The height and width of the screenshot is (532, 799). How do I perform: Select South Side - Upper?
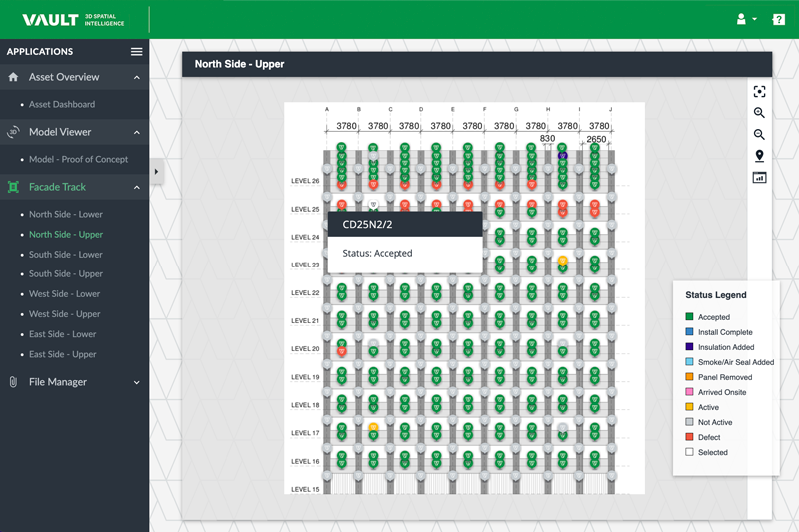(66, 273)
